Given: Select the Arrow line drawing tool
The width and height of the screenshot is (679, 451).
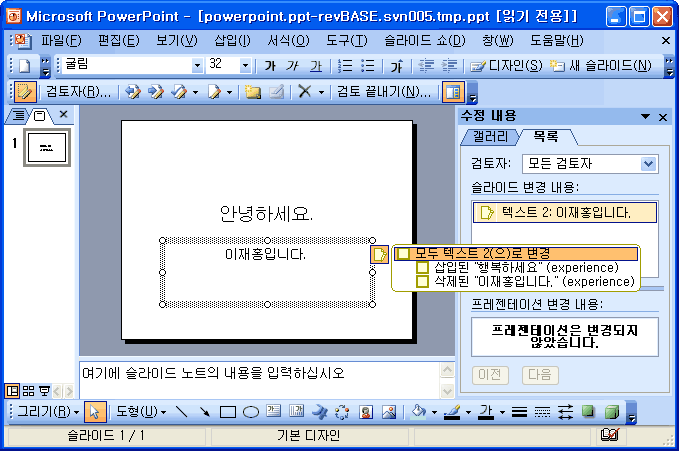Looking at the screenshot, I should click(205, 411).
